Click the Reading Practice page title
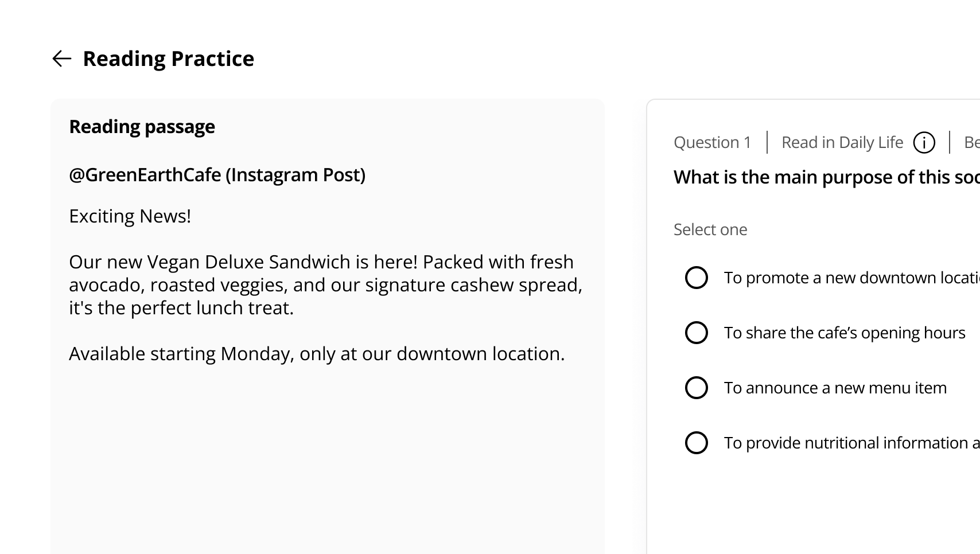 [168, 58]
